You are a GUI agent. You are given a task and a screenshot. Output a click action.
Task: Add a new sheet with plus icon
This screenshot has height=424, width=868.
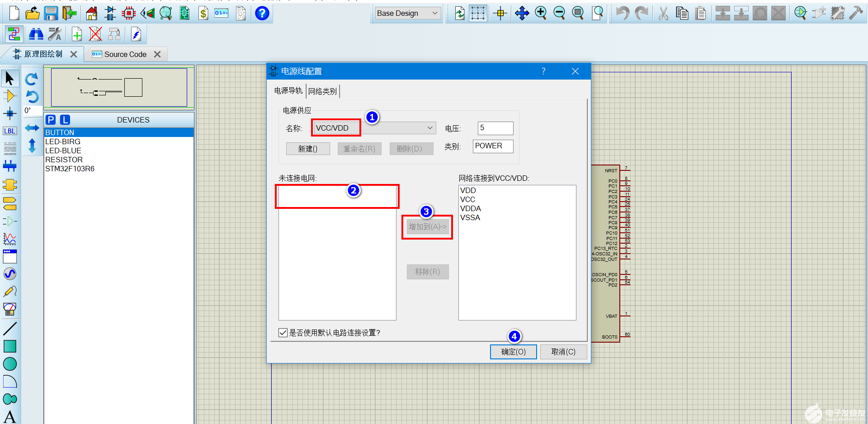(77, 34)
